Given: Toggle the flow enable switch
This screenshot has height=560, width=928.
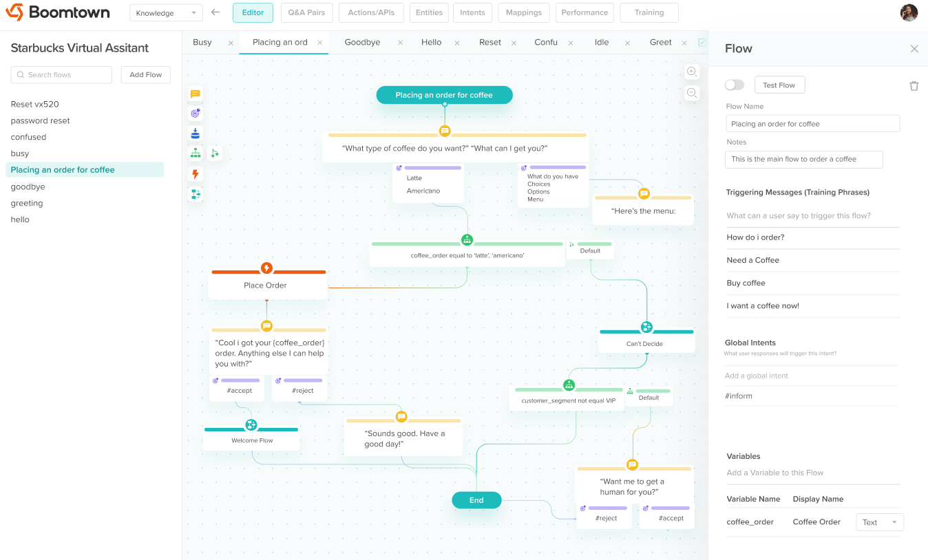Looking at the screenshot, I should pos(735,85).
